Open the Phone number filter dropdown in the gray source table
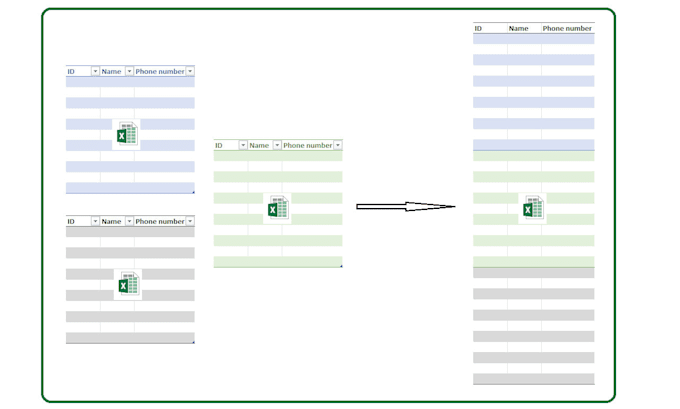 [190, 221]
